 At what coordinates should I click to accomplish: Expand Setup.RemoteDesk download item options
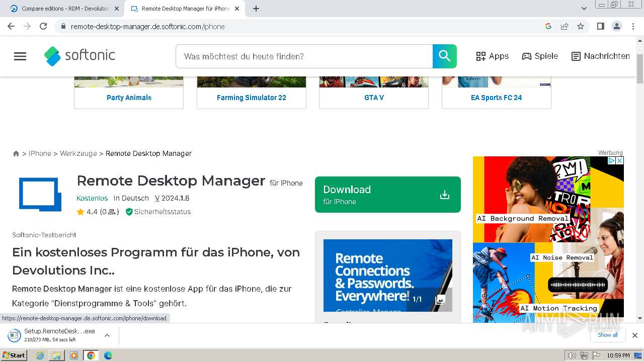click(x=107, y=335)
